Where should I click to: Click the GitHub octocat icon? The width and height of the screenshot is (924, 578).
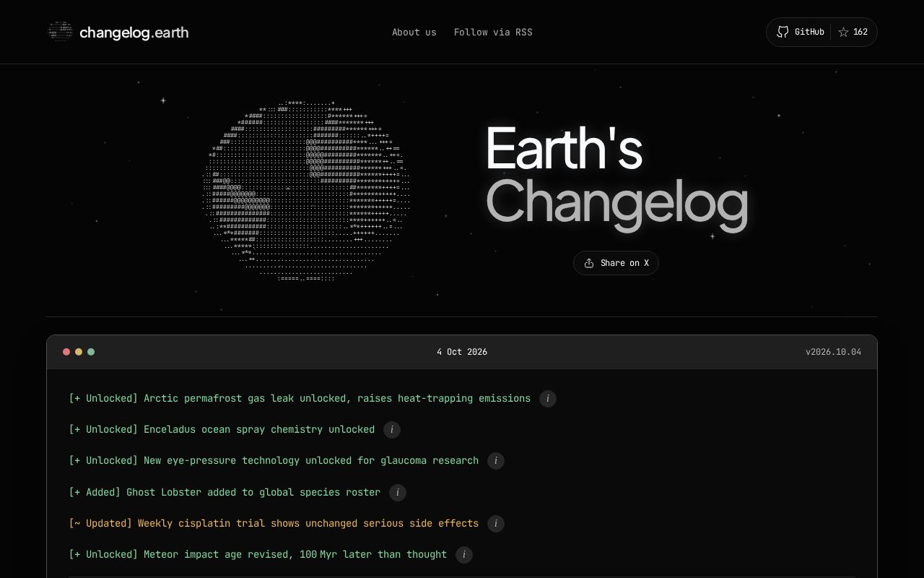[783, 32]
